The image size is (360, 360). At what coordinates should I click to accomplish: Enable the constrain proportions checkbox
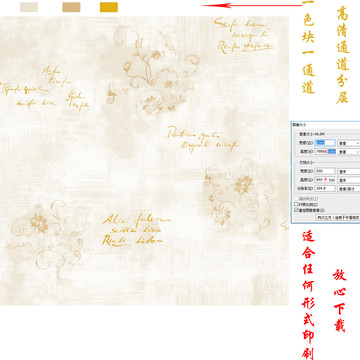pyautogui.click(x=296, y=204)
